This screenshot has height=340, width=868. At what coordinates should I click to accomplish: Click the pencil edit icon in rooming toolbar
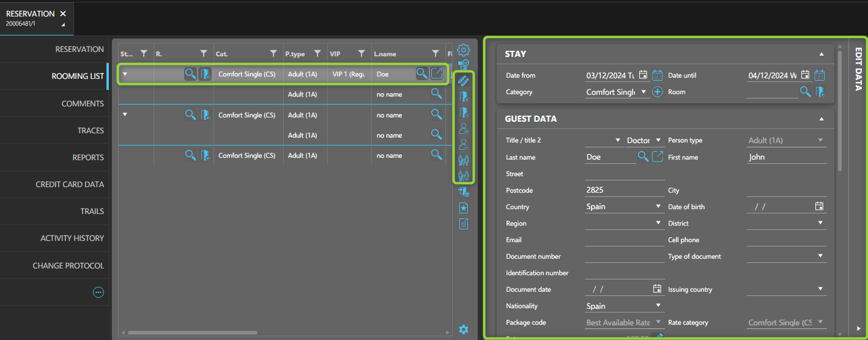(x=464, y=80)
